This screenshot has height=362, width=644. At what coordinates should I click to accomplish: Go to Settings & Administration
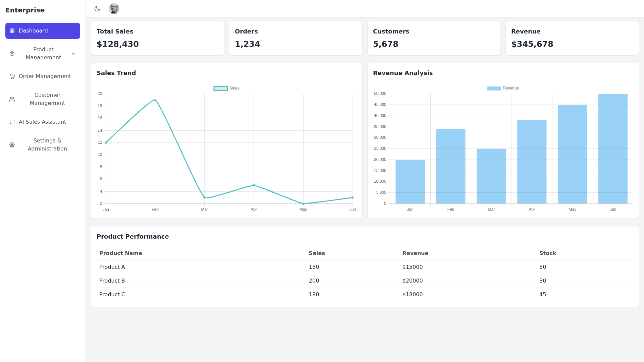[x=47, y=145]
